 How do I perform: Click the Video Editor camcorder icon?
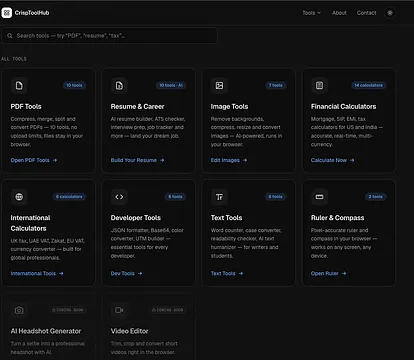pos(119,310)
